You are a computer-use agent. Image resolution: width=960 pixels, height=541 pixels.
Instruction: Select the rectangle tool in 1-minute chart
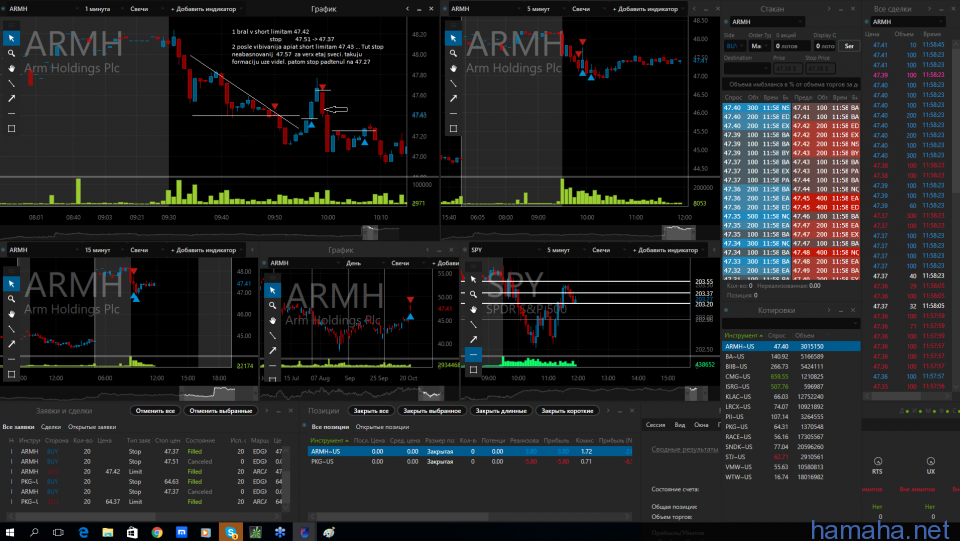[x=11, y=129]
